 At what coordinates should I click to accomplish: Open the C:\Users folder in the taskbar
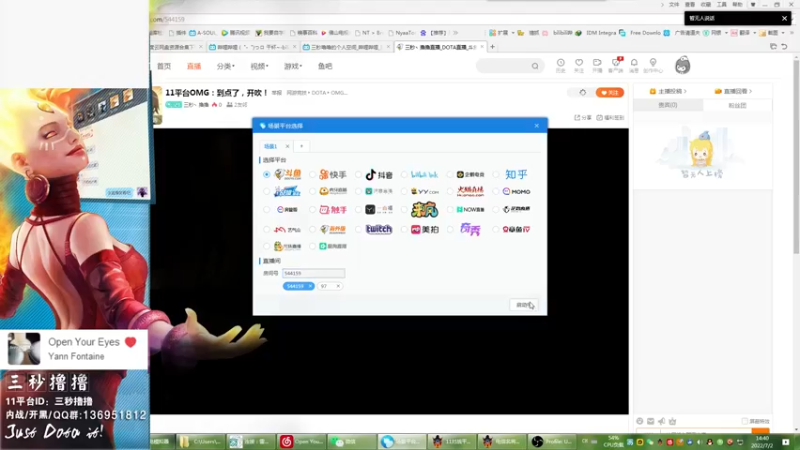[201, 441]
